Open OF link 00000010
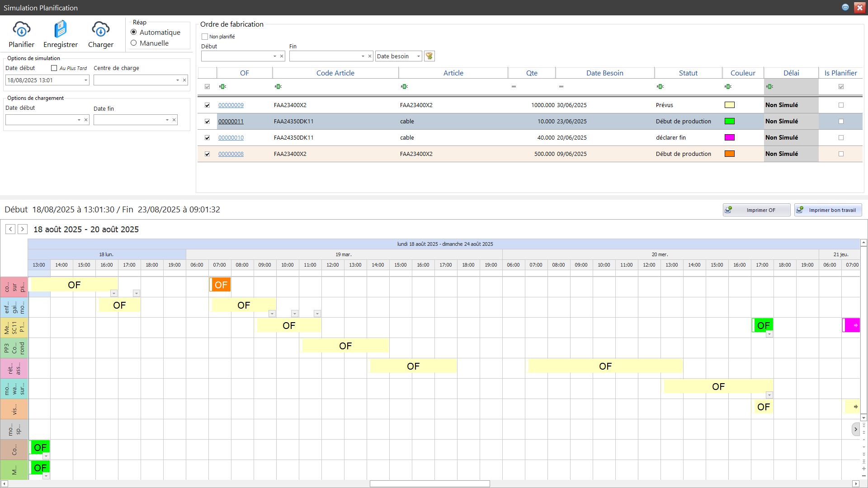Screen dimensions: 868x488 click(x=231, y=138)
